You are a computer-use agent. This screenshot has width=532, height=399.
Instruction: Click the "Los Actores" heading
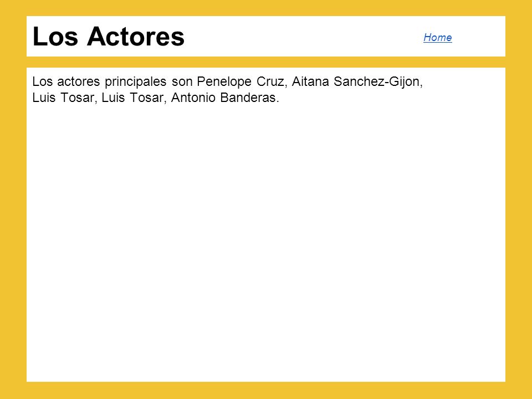click(x=109, y=37)
